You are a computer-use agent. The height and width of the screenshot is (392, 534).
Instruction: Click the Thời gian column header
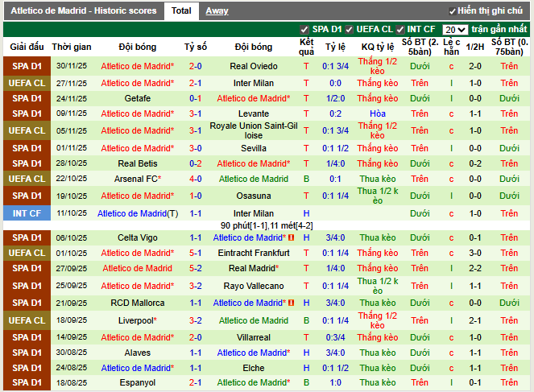click(x=72, y=47)
